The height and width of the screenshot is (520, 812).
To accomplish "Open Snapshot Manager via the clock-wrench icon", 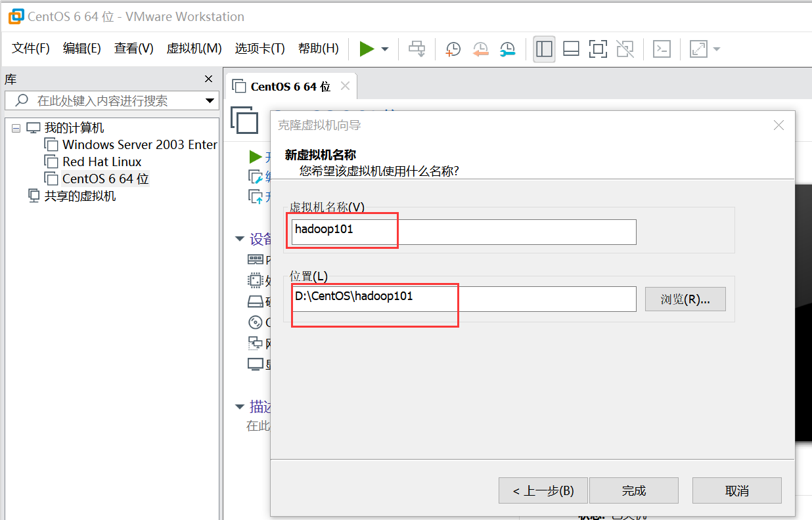I will tap(507, 49).
